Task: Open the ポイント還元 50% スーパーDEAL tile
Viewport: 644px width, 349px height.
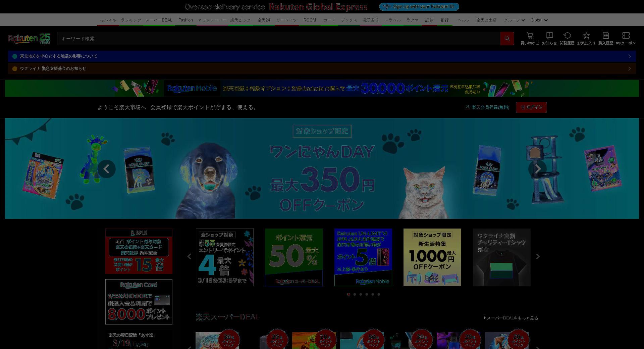Action: pos(294,257)
